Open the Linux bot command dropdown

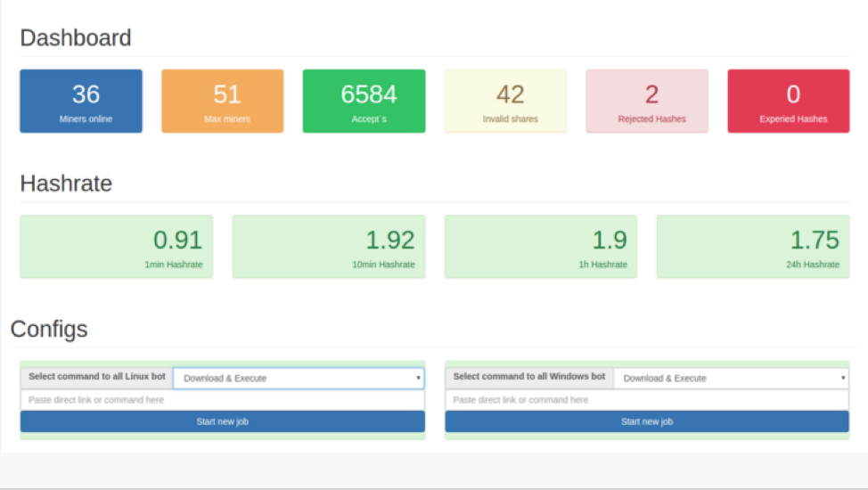point(299,378)
